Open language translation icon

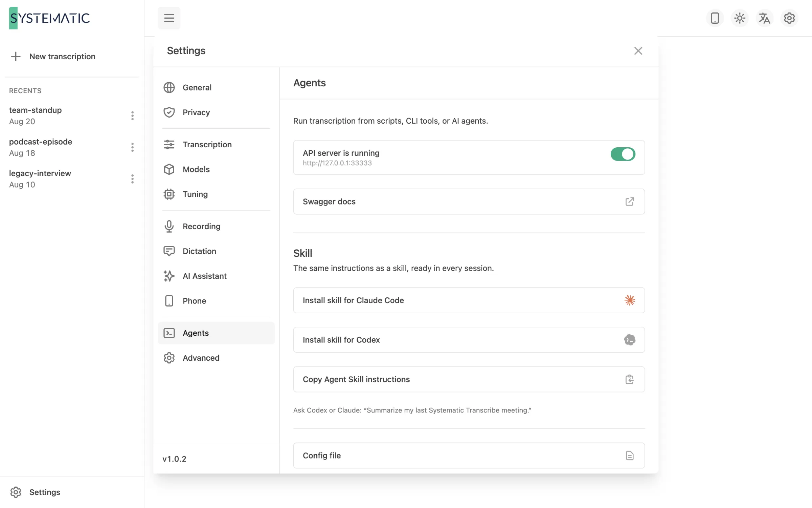(x=764, y=18)
